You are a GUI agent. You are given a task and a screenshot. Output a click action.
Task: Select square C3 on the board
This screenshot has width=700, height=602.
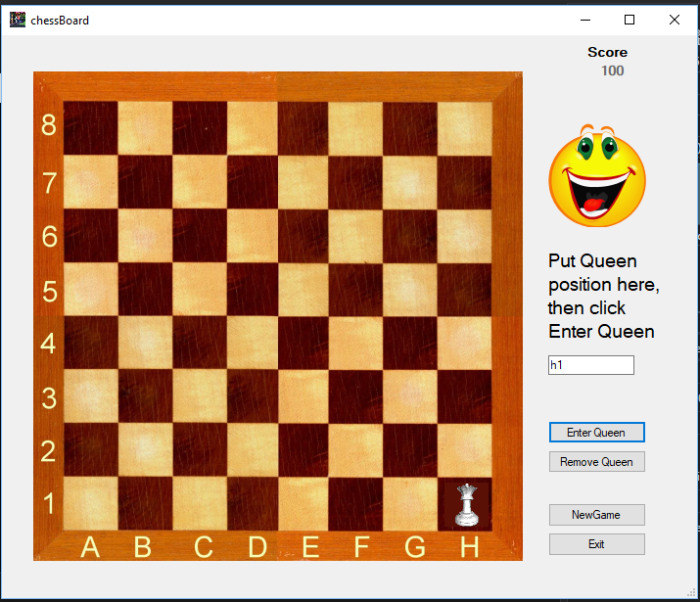click(x=200, y=396)
